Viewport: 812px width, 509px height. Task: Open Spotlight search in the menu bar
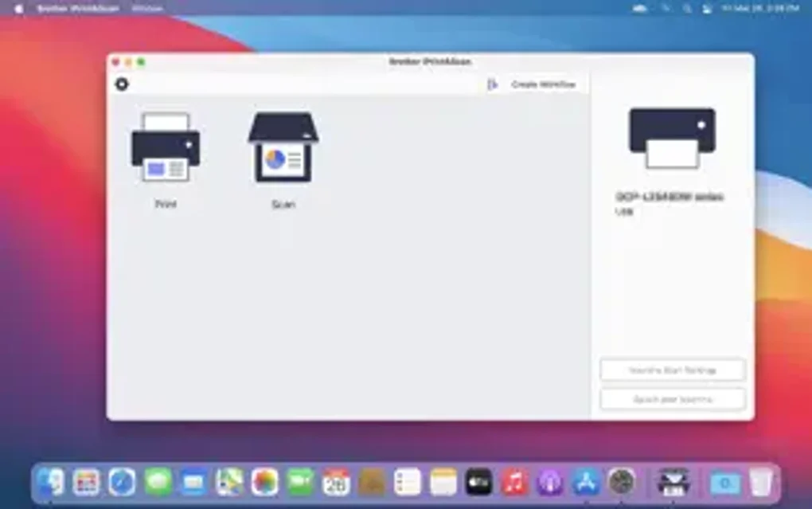(687, 8)
